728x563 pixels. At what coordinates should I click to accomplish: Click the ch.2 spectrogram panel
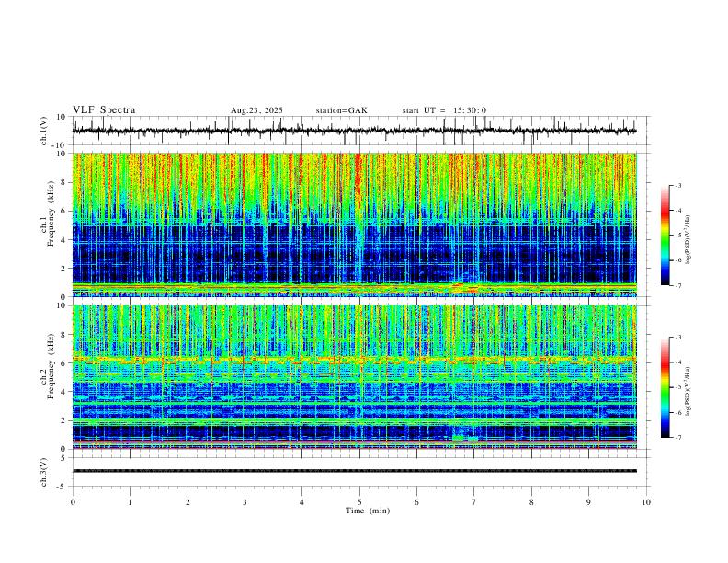[x=354, y=377]
